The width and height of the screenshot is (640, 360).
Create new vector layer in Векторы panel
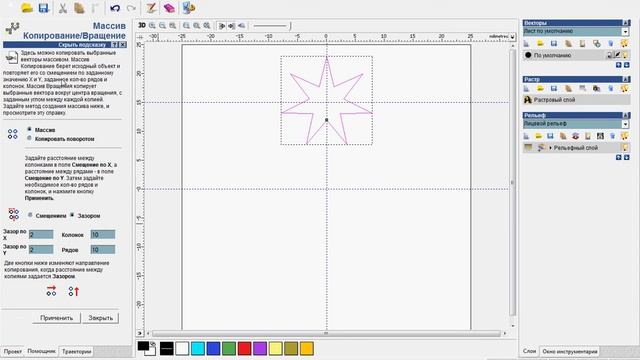point(527,43)
